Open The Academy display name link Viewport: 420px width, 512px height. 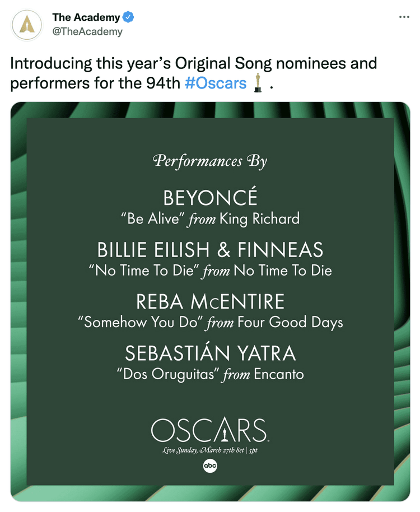coord(86,17)
